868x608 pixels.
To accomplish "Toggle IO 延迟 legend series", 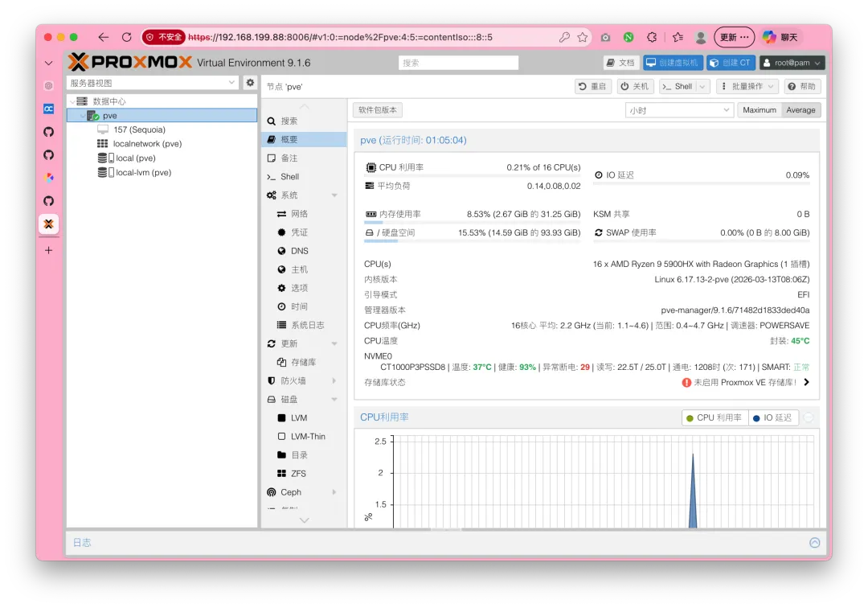I will click(773, 417).
